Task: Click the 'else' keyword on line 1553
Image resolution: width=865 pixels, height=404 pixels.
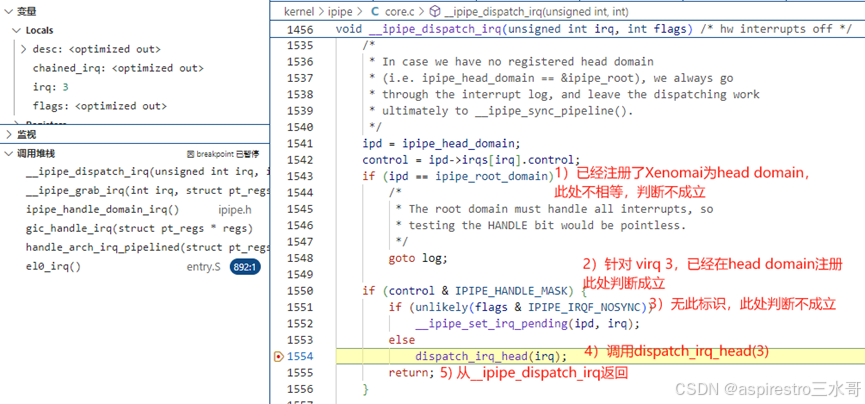Action: [x=402, y=341]
